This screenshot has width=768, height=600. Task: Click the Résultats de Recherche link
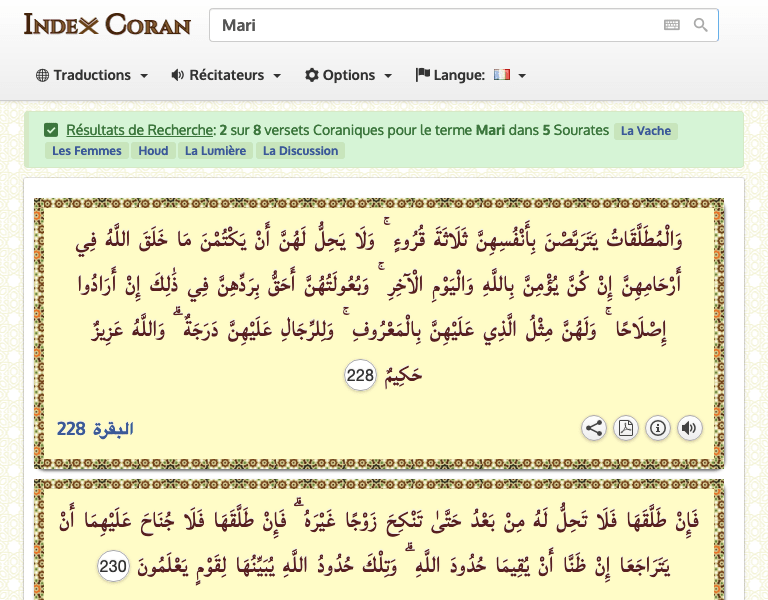[140, 130]
